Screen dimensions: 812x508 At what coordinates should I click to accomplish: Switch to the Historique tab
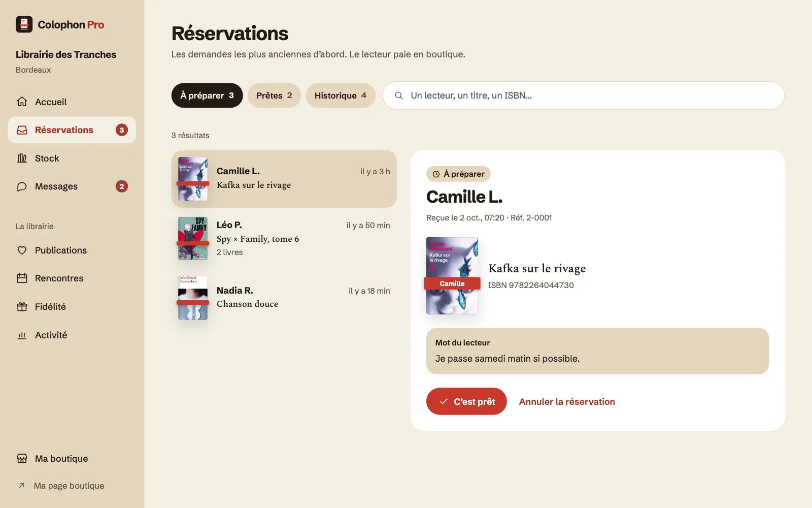click(340, 96)
